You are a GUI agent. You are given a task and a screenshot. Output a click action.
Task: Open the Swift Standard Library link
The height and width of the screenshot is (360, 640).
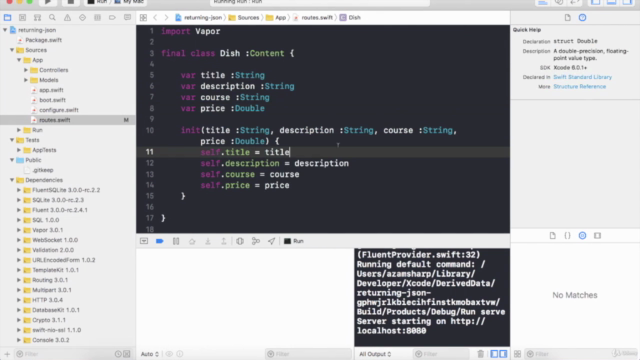(x=582, y=77)
